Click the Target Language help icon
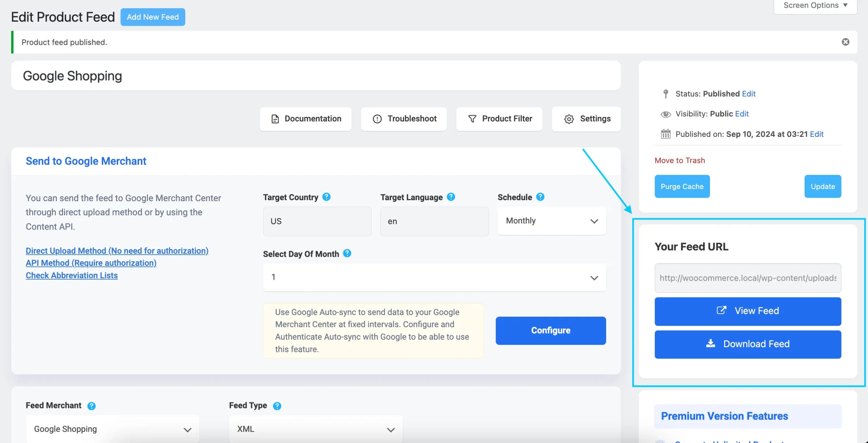This screenshot has height=443, width=868. click(451, 197)
